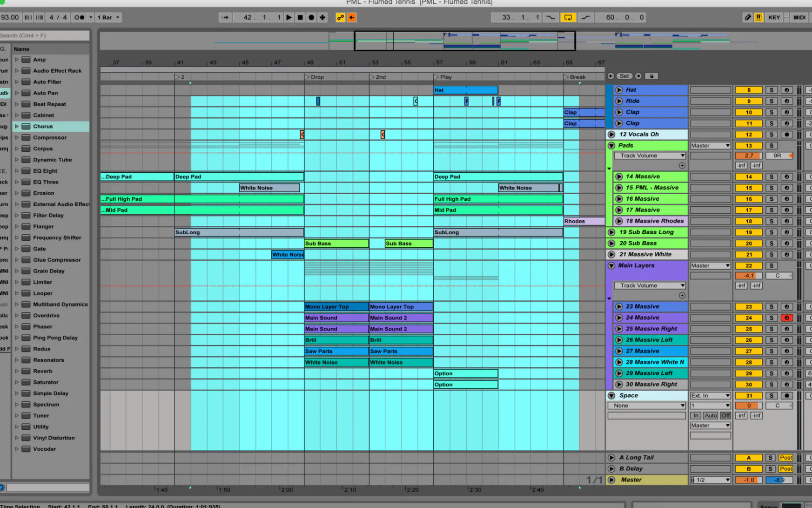Click the Set locator button

(x=624, y=76)
